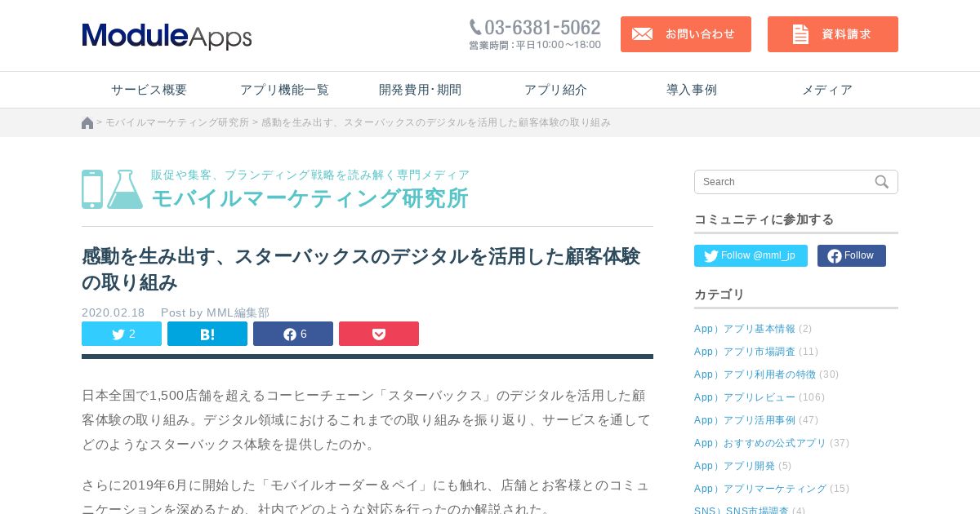Open アプリ紹介 menu item
Screen dimensions: 980x514
click(x=555, y=90)
